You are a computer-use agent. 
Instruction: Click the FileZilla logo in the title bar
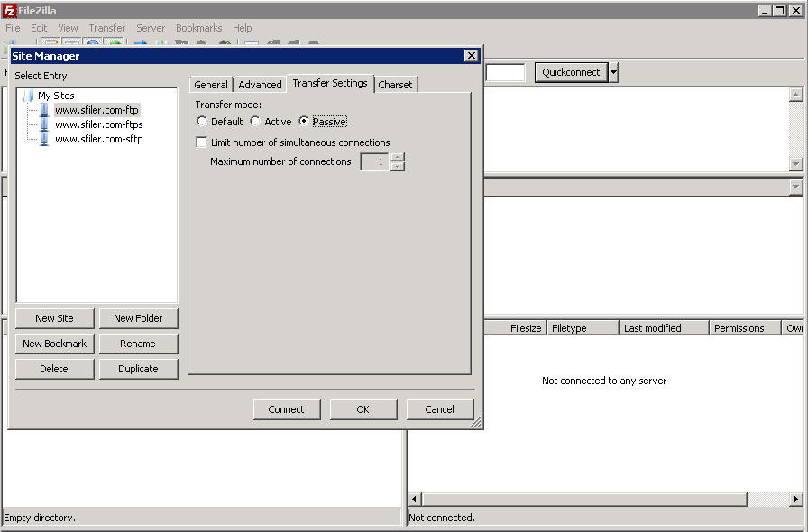coord(9,10)
